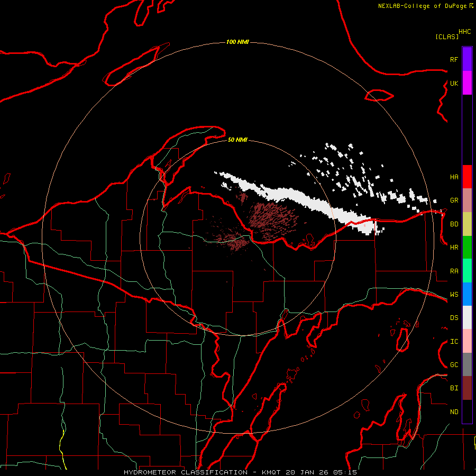Click the GR salmon legend swatch
This screenshot has width=476, height=476.
pyautogui.click(x=467, y=200)
